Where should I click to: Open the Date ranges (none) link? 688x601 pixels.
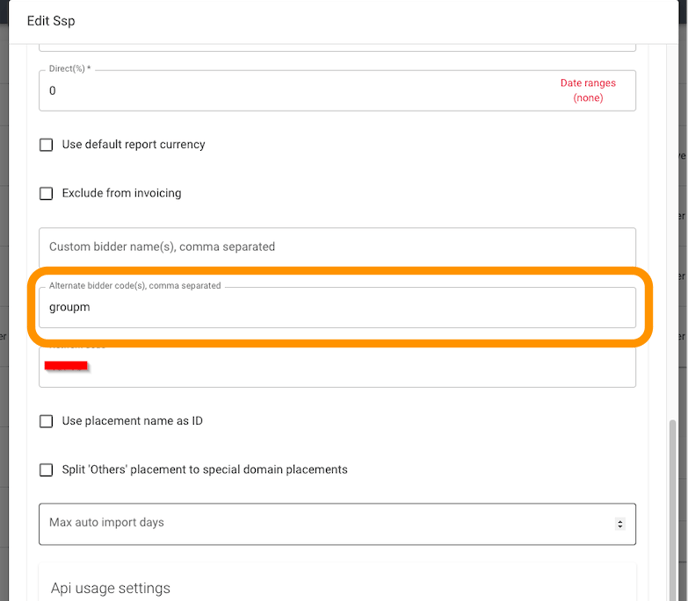coord(588,90)
